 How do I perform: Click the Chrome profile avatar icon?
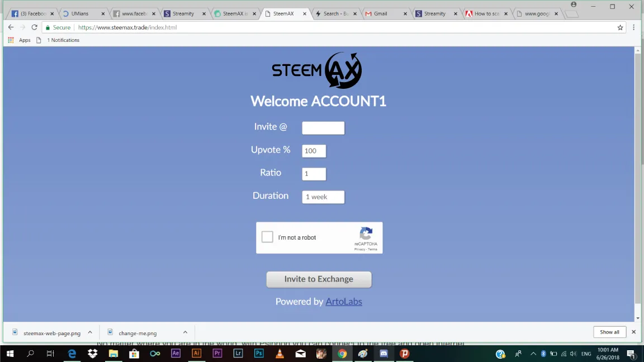[574, 4]
